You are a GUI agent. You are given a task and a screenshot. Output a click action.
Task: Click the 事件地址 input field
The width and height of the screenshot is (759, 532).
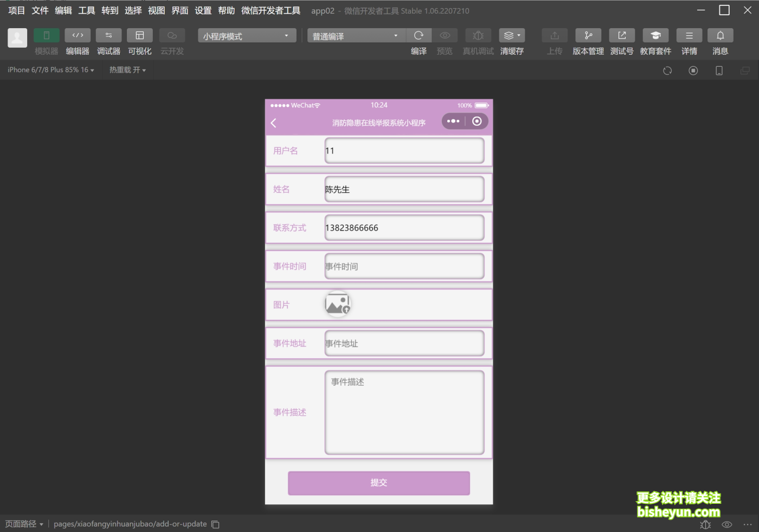pyautogui.click(x=404, y=343)
